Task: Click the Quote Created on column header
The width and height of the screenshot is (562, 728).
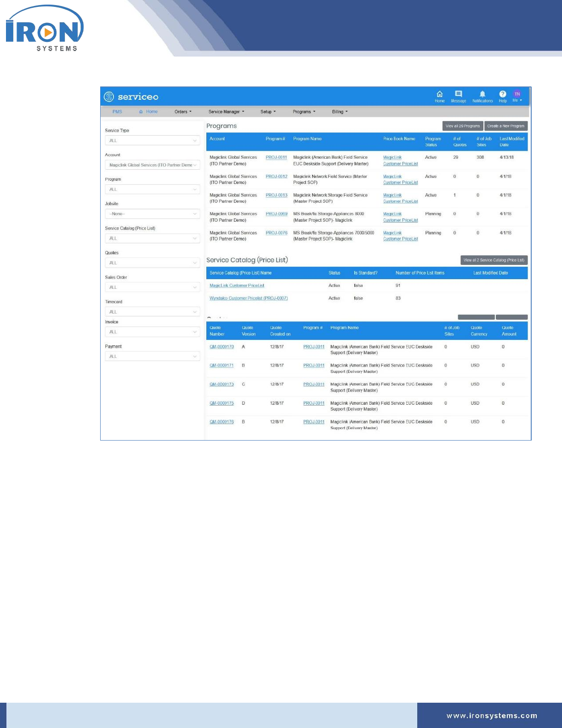Action: (280, 331)
